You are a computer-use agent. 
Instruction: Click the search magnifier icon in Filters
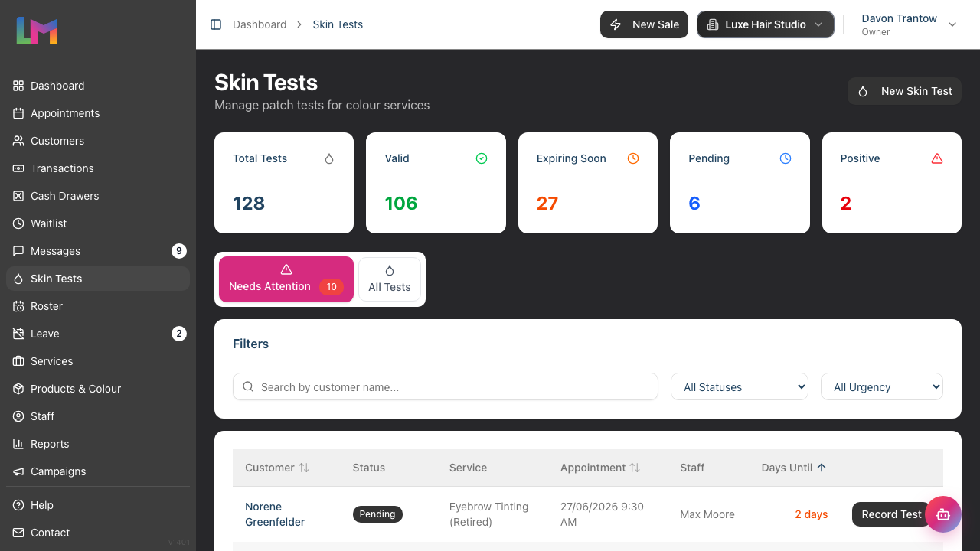(x=248, y=386)
